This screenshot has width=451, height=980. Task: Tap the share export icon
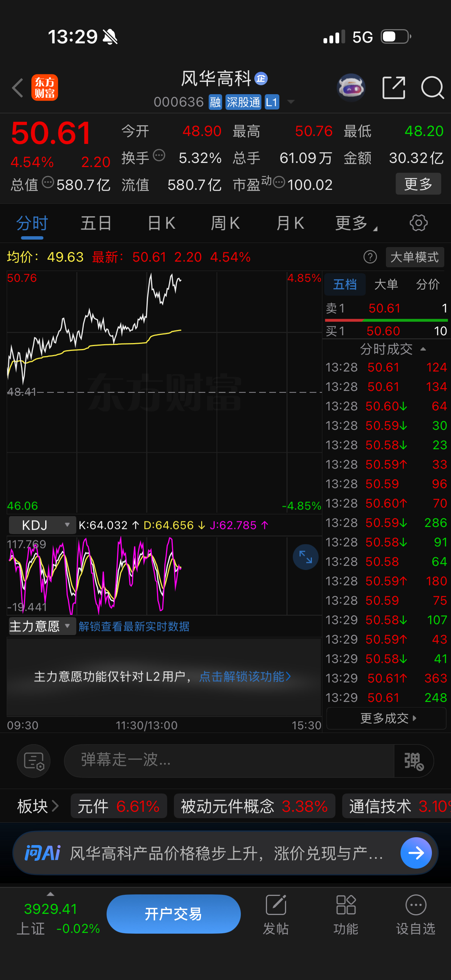point(393,87)
